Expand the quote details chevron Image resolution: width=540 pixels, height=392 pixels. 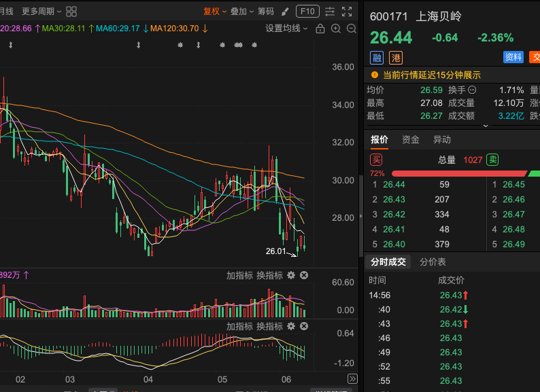486,126
